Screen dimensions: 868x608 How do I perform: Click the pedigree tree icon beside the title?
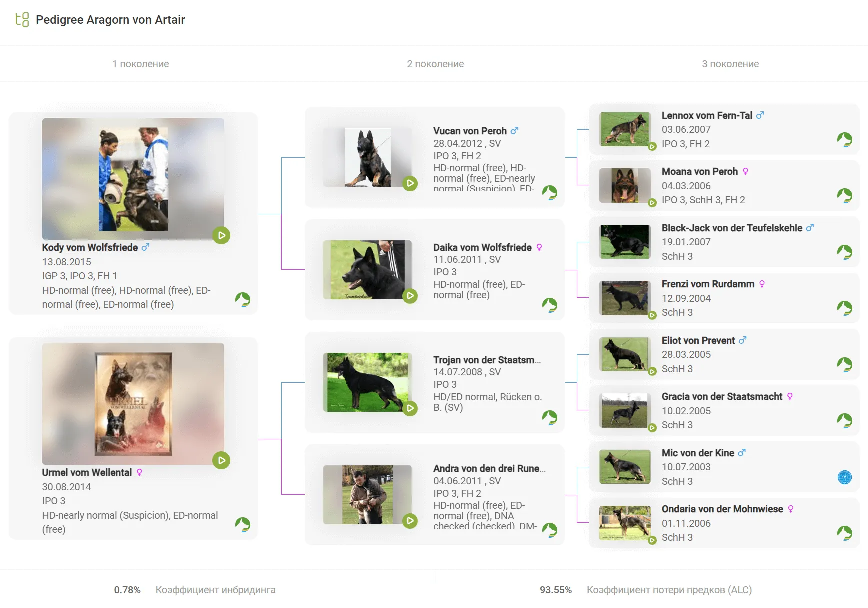22,20
